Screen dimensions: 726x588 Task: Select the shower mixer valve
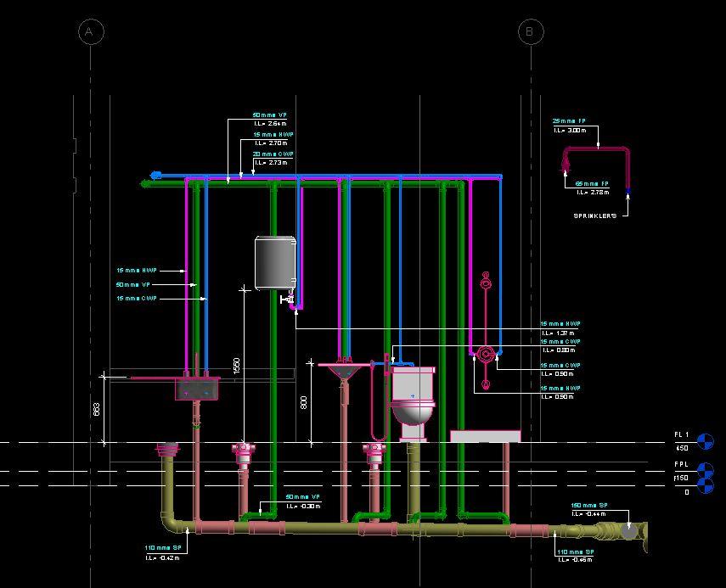[x=485, y=355]
